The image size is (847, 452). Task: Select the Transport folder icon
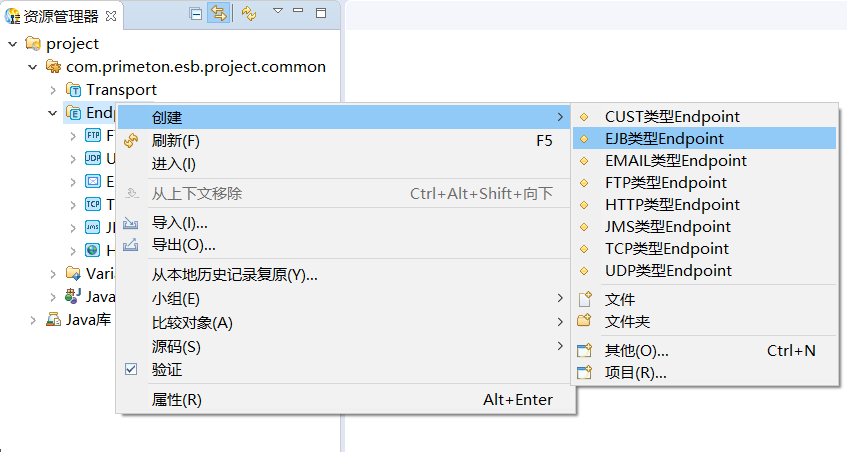click(x=73, y=90)
